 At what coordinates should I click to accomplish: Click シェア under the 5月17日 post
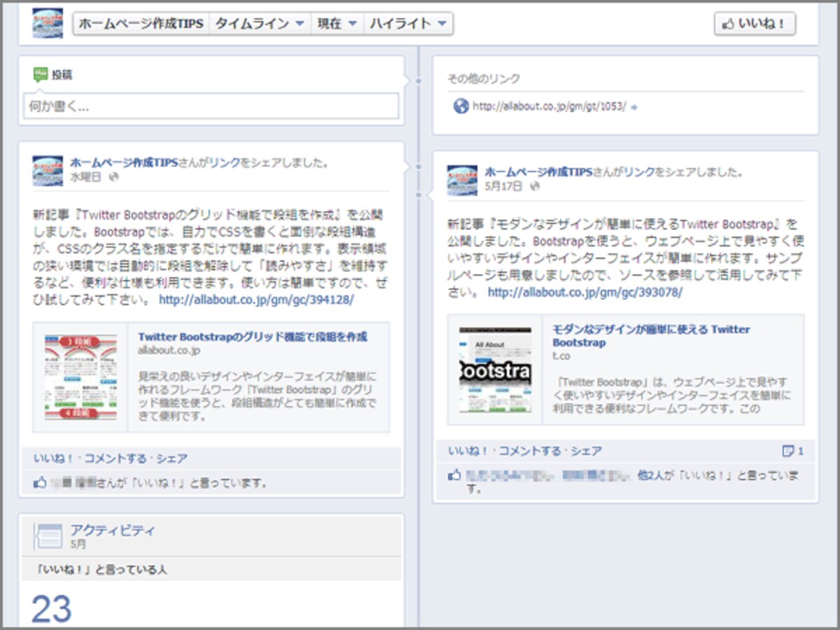point(586,451)
